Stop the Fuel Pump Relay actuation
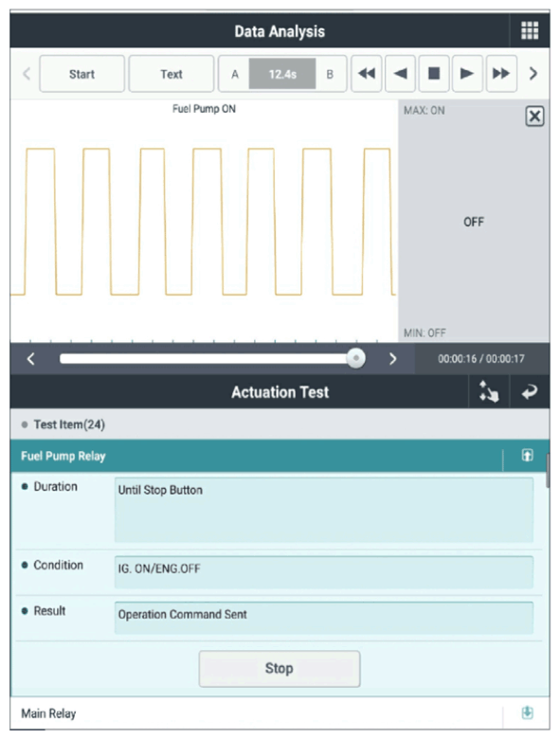The image size is (560, 739). pyautogui.click(x=280, y=668)
